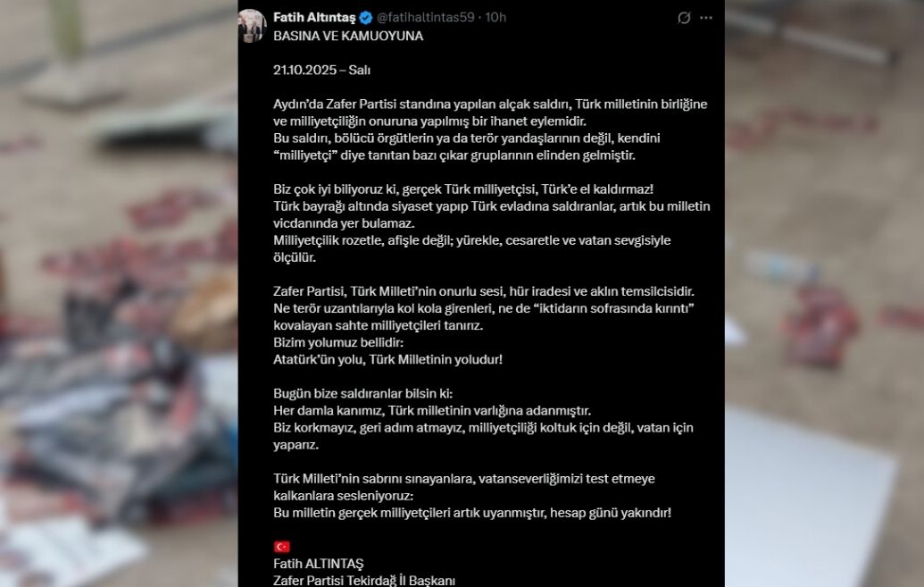Click the line 'Atatürk'ün yolu, Türk Milletinin yoludur!'
Image resolution: width=924 pixels, height=587 pixels.
[387, 360]
